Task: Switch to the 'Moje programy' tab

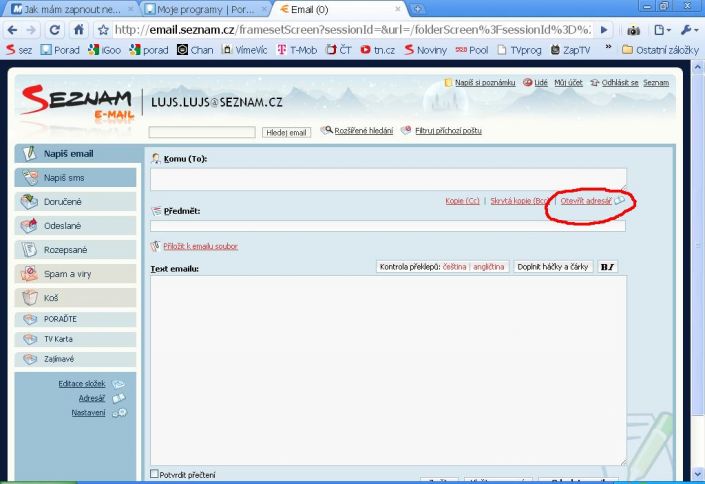Action: (206, 9)
